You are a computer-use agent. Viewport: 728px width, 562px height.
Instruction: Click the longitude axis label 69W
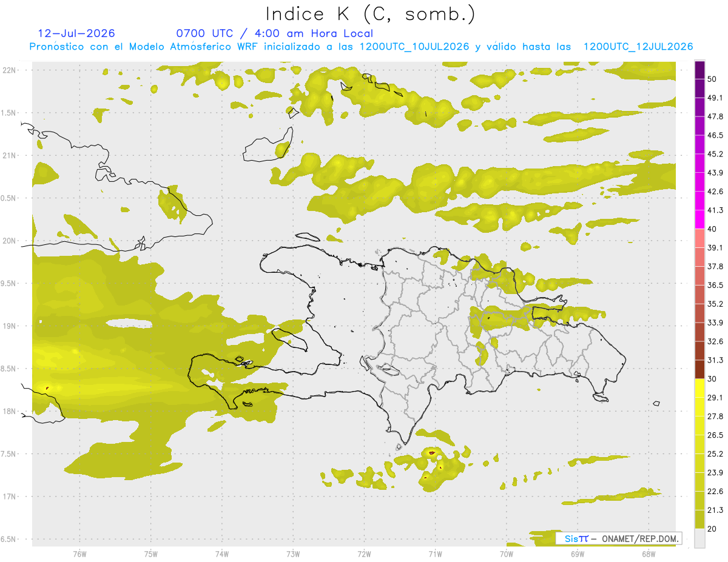click(578, 554)
